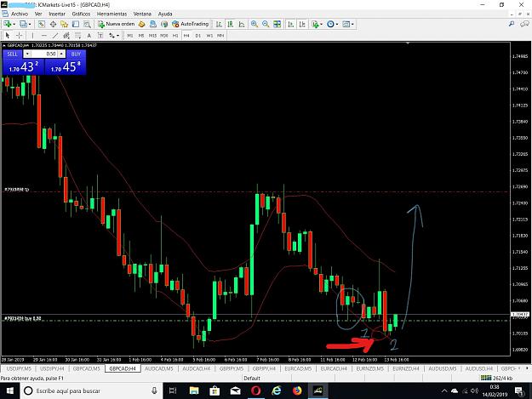532x399 pixels.
Task: Select the Trendline tool
Action: click(x=55, y=35)
